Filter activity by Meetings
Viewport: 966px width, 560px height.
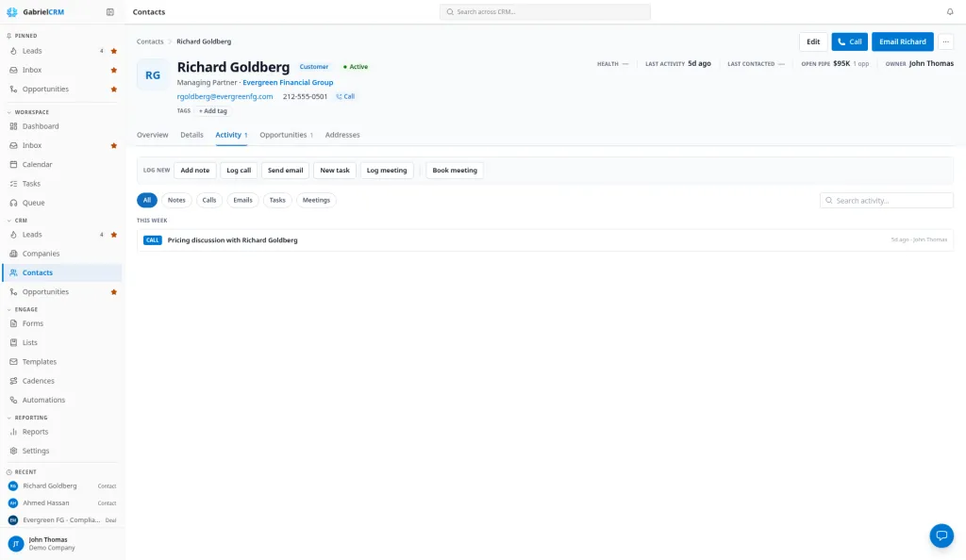316,200
